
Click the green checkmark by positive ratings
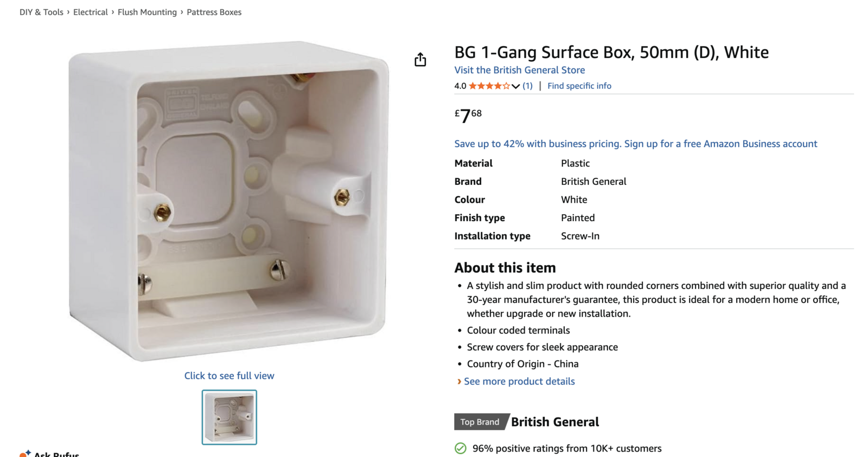(x=461, y=448)
